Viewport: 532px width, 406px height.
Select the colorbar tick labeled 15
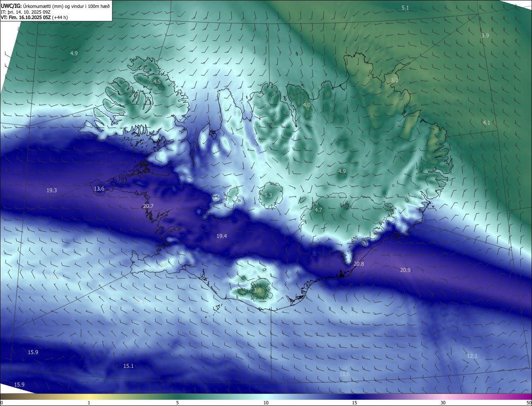pos(355,403)
